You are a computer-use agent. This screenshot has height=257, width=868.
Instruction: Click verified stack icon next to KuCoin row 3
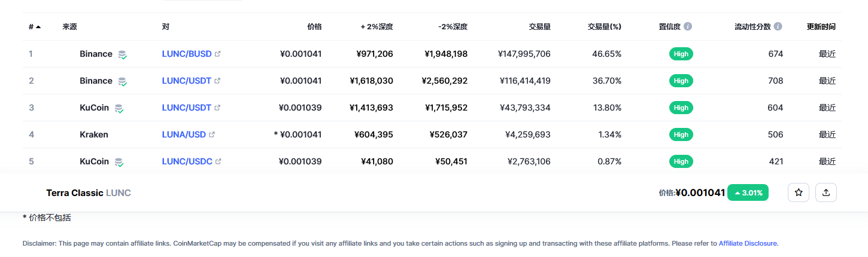click(119, 108)
